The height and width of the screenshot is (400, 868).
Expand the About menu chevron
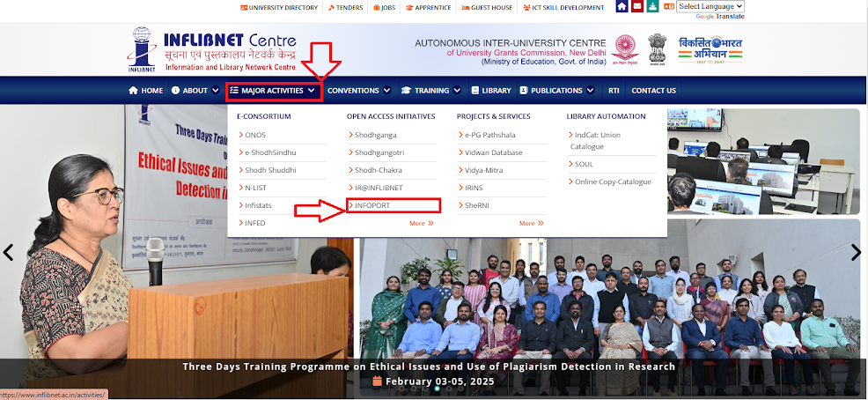(x=216, y=90)
